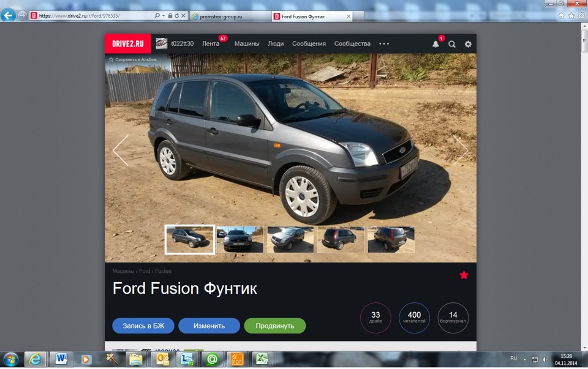Click the browser Home icon
The image size is (588, 369).
tap(561, 16)
